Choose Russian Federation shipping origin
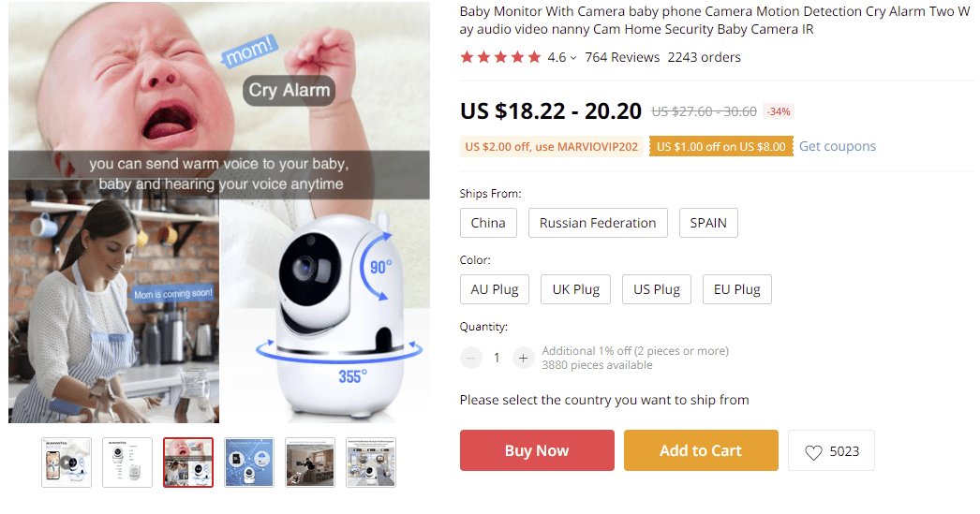 click(x=598, y=223)
